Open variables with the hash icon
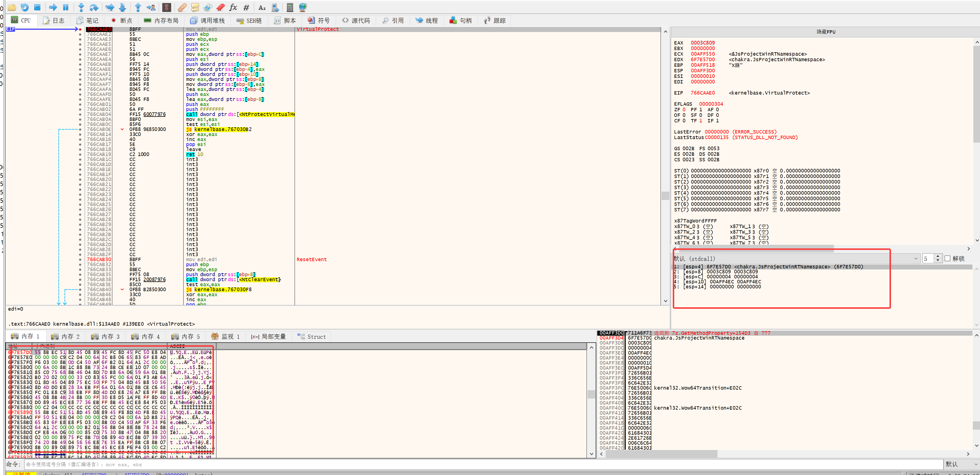Screen dimensions: 980x475 246,7
